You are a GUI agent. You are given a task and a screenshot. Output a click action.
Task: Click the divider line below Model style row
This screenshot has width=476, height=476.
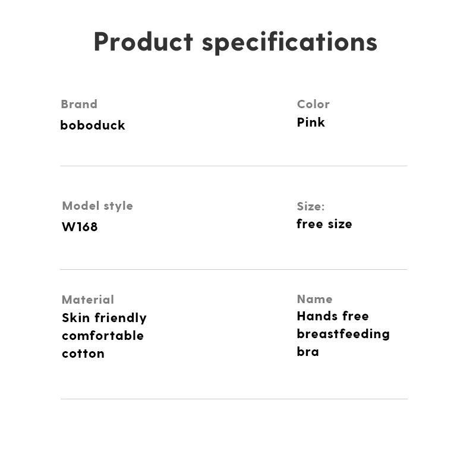[234, 269]
